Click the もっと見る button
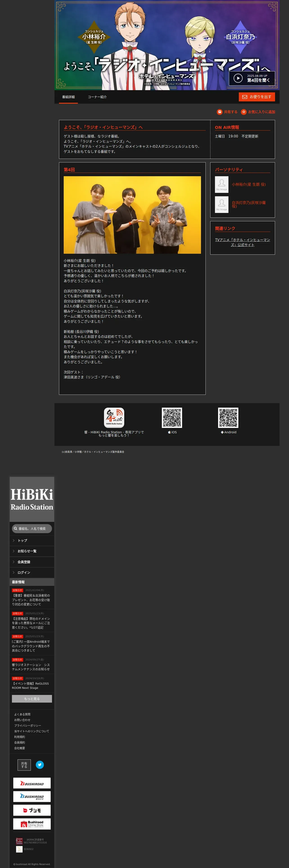This screenshot has width=289, height=868. 32,699
